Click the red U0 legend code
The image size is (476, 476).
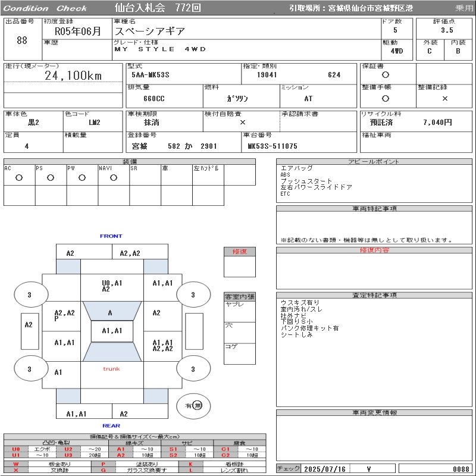coord(16,449)
